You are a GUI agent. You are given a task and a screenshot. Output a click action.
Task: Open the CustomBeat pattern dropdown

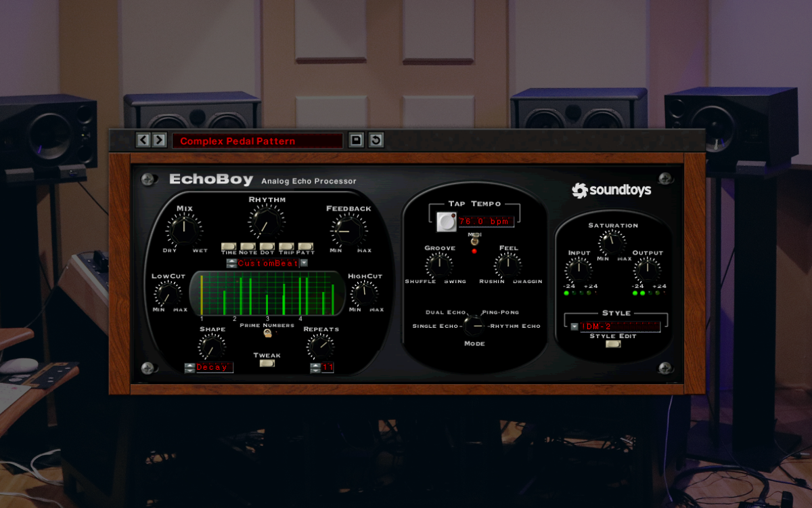303,263
